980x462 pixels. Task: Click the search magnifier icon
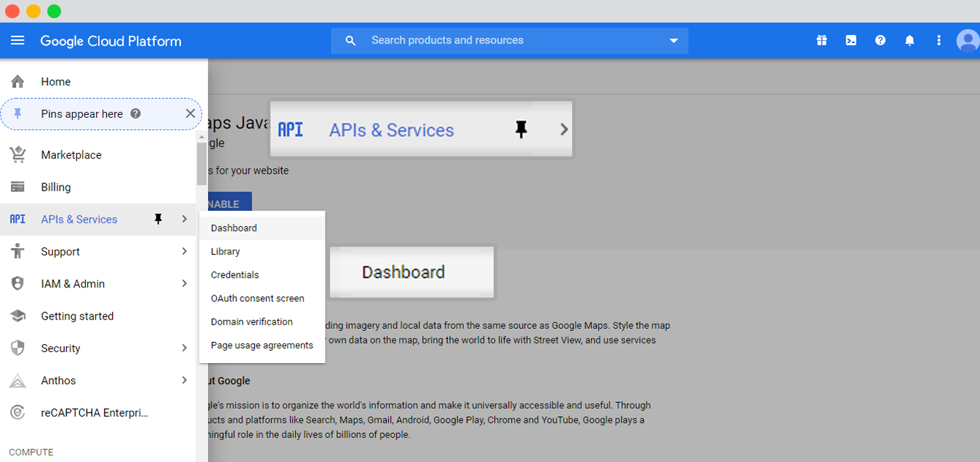coord(350,41)
